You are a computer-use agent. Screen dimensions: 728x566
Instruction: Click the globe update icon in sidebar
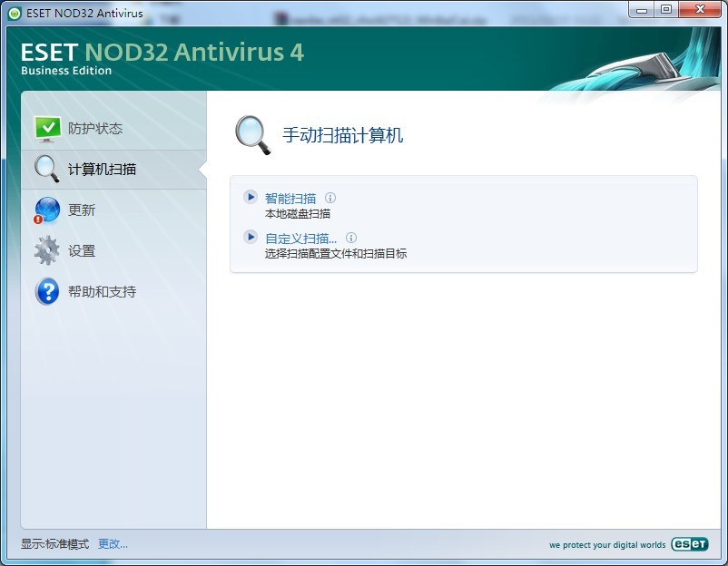[x=46, y=210]
